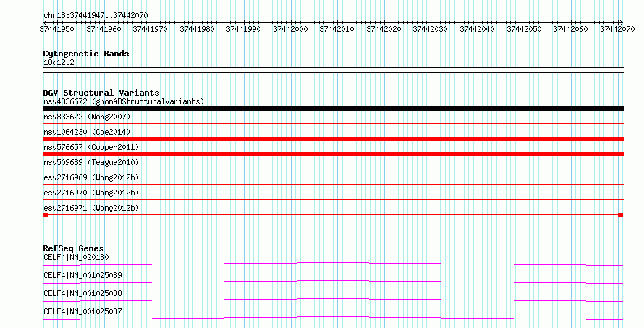The image size is (644, 328).
Task: Click ruler position 37441970
Action: tap(150, 29)
